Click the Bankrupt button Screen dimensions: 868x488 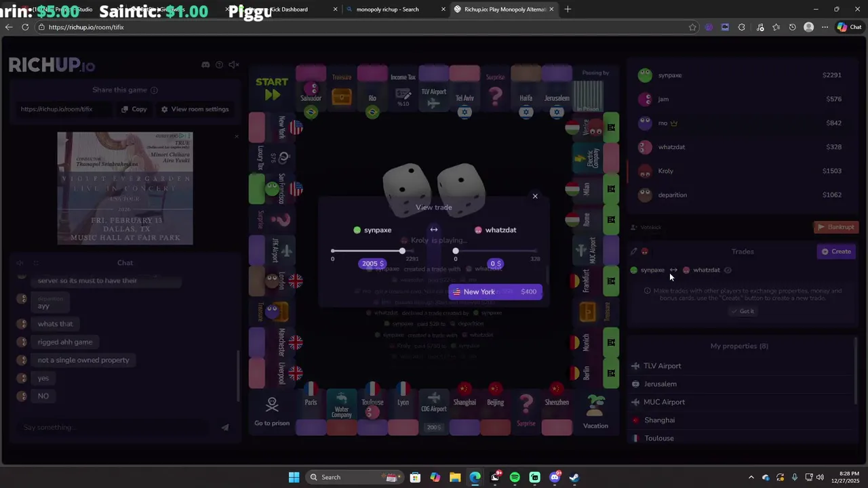835,227
